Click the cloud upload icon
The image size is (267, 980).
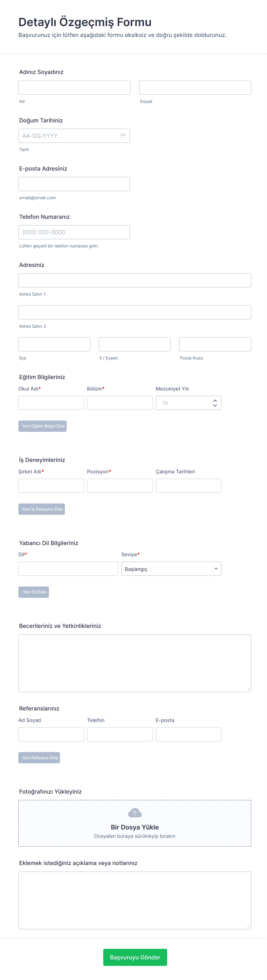(135, 813)
